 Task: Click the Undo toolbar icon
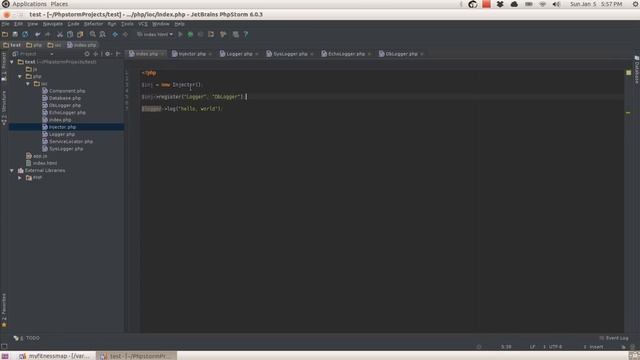point(38,35)
